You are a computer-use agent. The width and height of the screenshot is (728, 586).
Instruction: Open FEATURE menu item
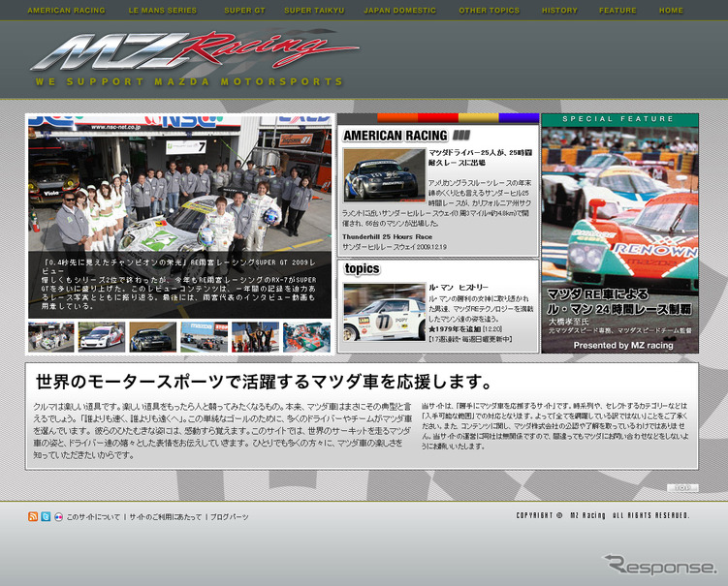(617, 11)
